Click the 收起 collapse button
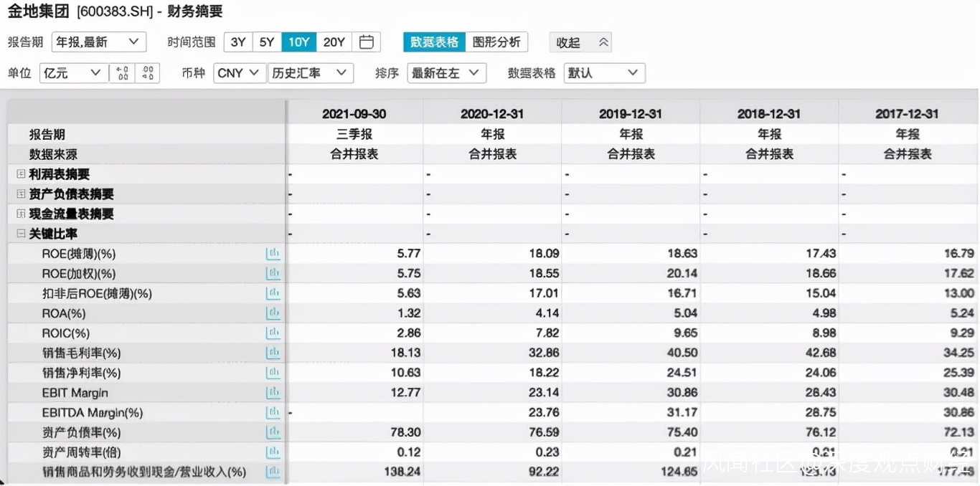 point(581,42)
